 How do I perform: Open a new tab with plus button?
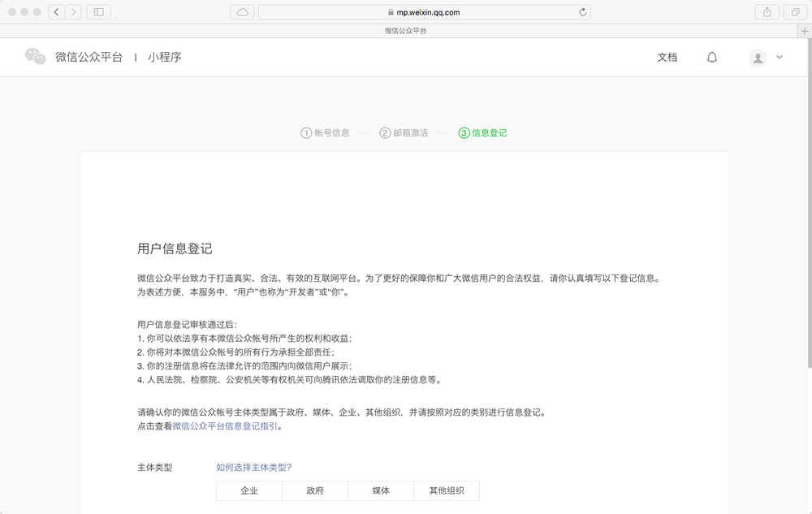pos(804,31)
